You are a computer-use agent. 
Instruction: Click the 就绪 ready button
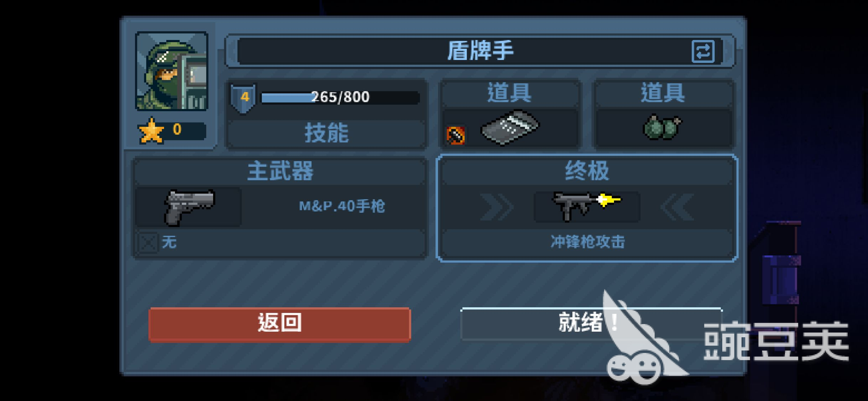click(x=591, y=324)
